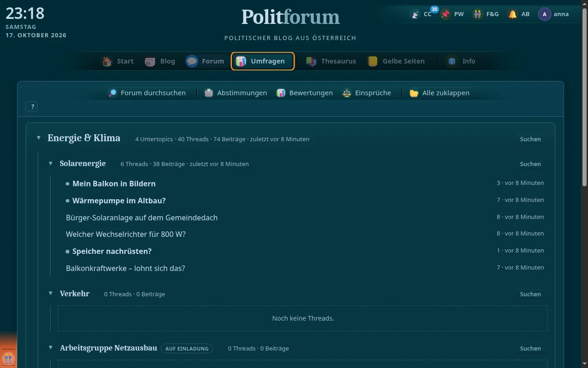This screenshot has height=368, width=588.
Task: Click the AUF EINLADUNG badge
Action: [187, 348]
